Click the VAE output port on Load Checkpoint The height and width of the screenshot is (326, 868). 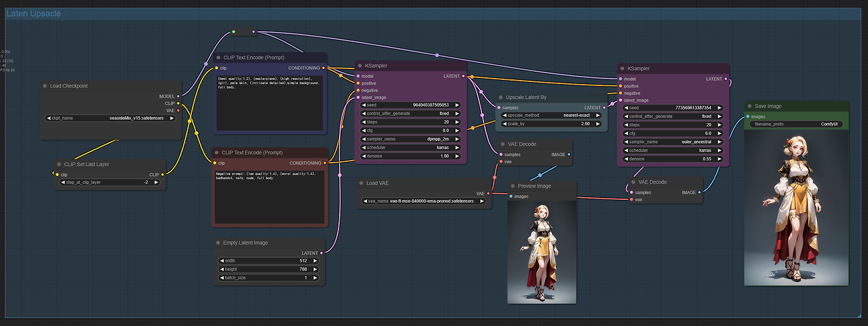[178, 110]
